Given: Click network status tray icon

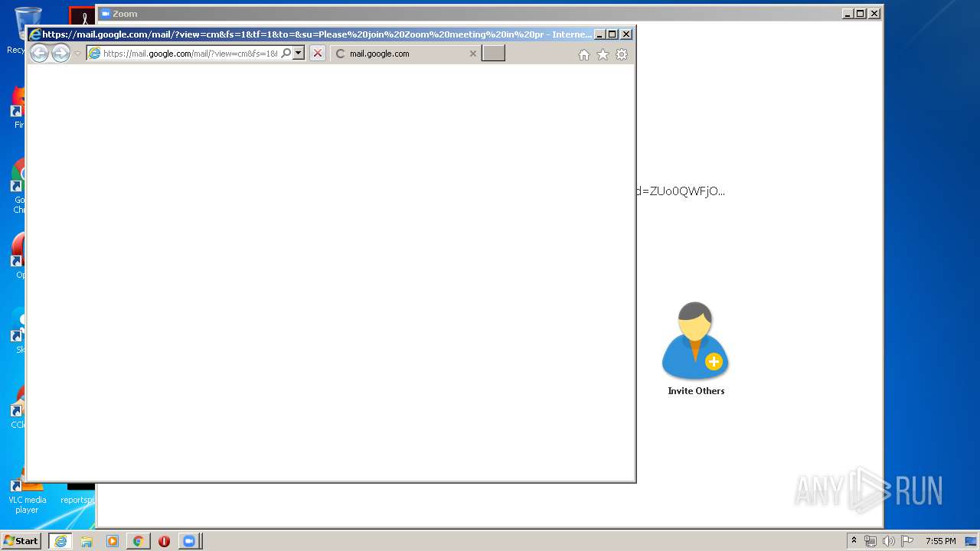Looking at the screenshot, I should coord(871,541).
